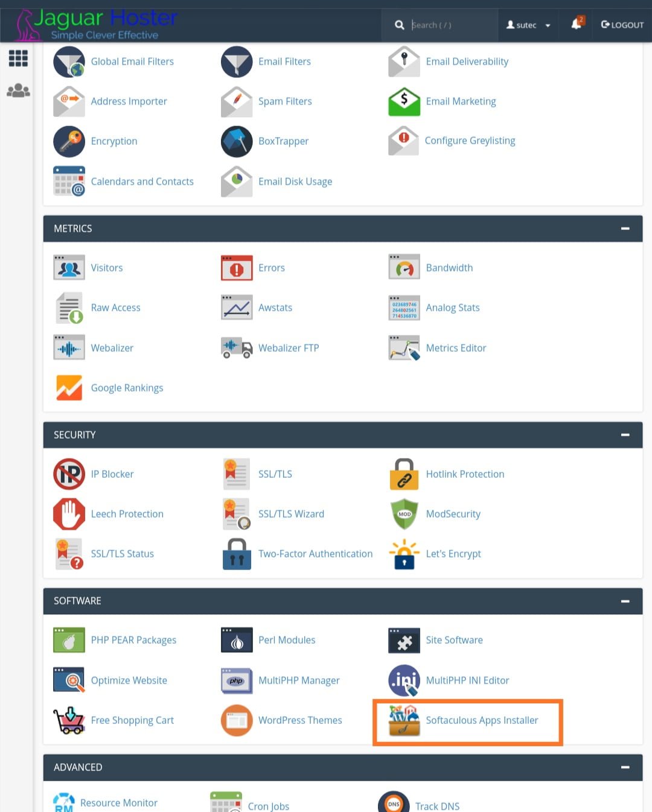The height and width of the screenshot is (812, 652).
Task: Open the Spam Filters icon
Action: [237, 101]
